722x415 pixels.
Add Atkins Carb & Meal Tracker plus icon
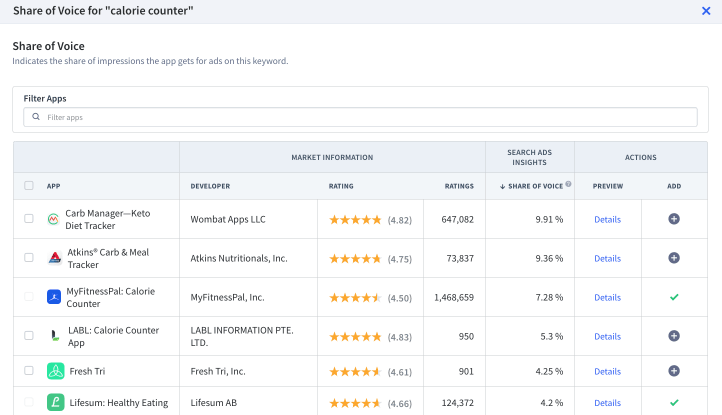pyautogui.click(x=674, y=258)
